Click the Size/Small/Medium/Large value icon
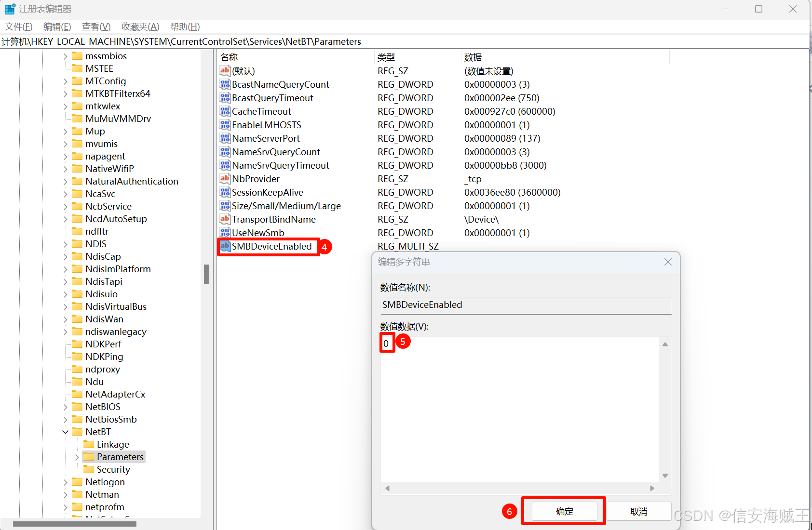This screenshot has height=530, width=812. click(225, 206)
